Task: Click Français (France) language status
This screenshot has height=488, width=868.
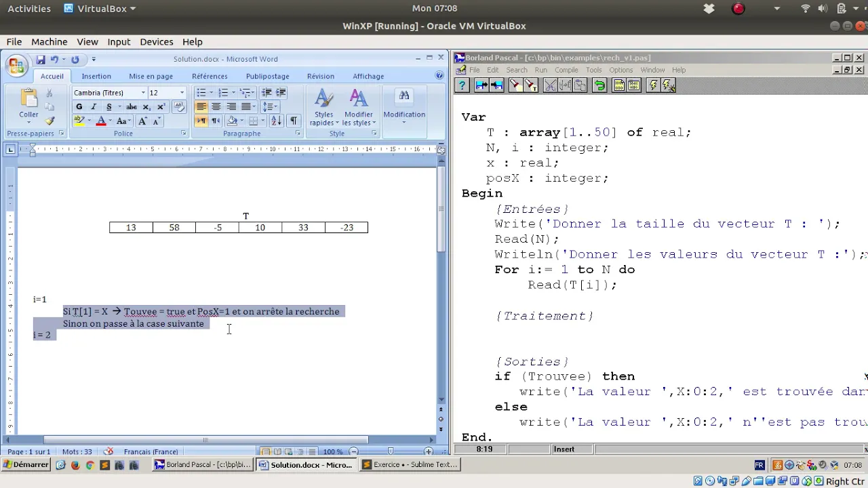Action: click(151, 451)
